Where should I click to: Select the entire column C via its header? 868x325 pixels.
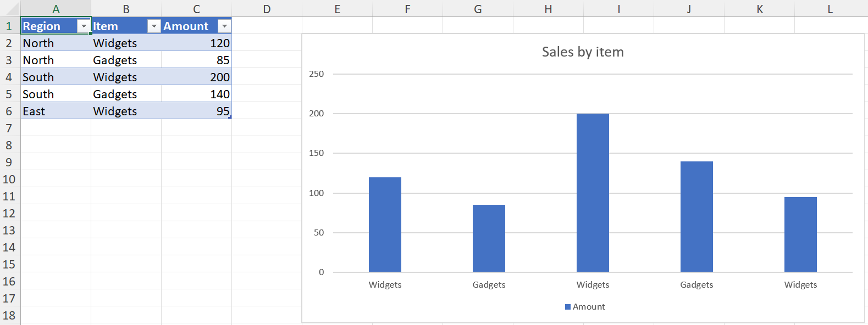pos(196,9)
